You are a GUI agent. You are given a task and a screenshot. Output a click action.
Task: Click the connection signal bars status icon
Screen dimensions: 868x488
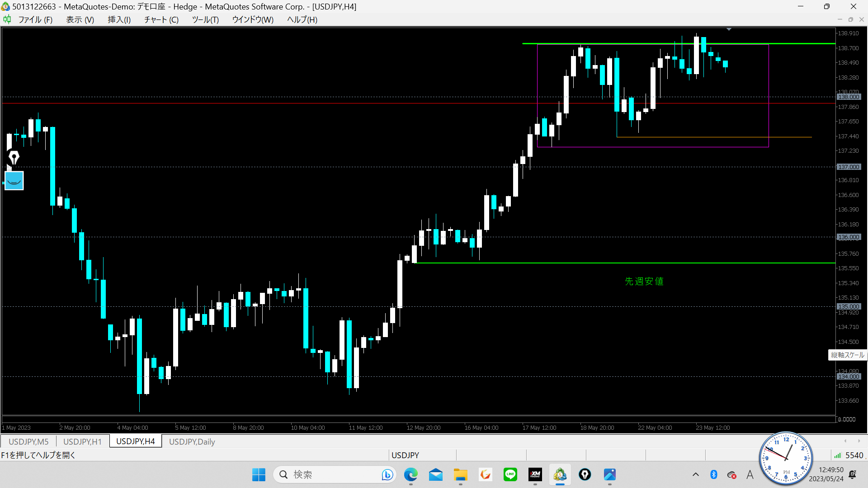[837, 455]
